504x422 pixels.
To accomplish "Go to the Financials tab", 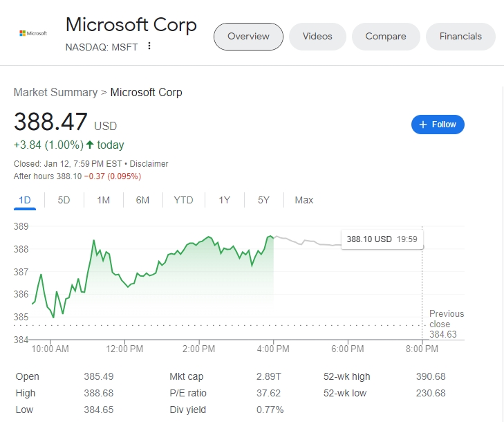I will coord(460,36).
